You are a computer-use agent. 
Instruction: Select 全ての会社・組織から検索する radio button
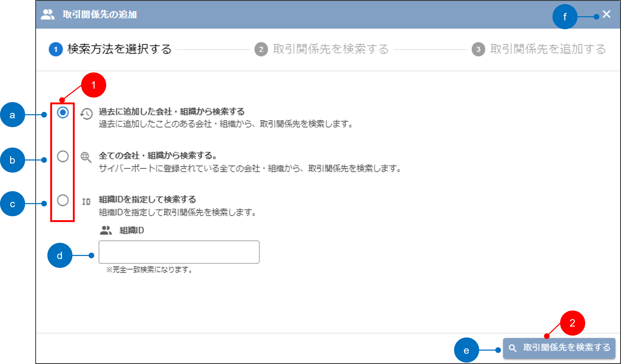coord(63,156)
